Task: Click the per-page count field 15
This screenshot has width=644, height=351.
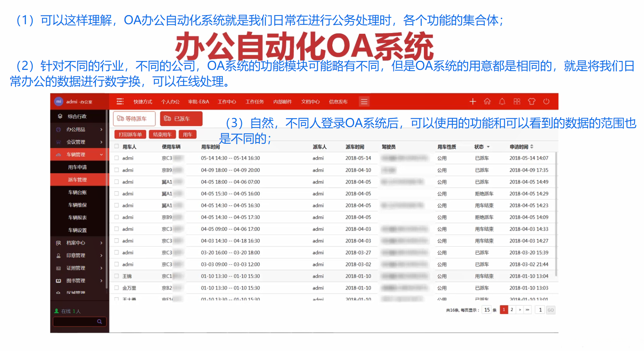Action: tap(487, 310)
